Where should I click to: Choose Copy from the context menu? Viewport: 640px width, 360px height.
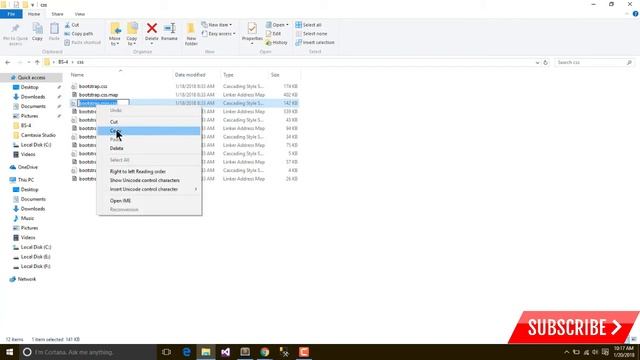point(149,131)
